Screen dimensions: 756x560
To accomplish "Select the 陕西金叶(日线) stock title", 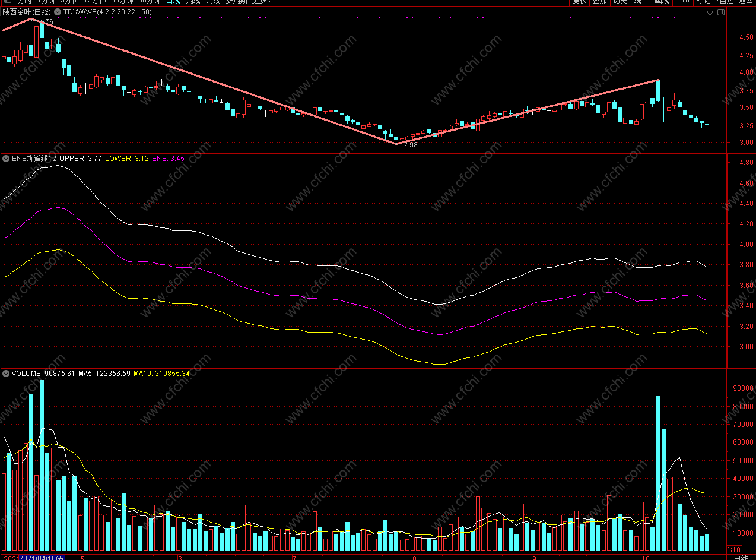I will (x=27, y=12).
